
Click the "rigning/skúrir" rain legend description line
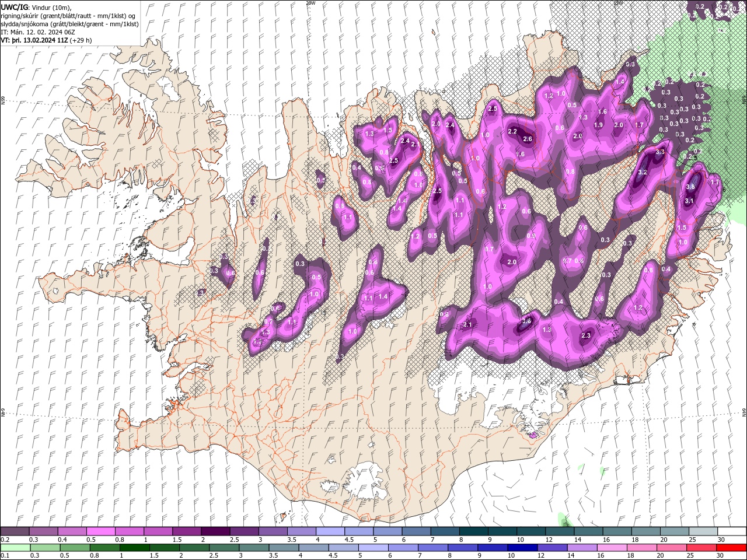tap(68, 15)
